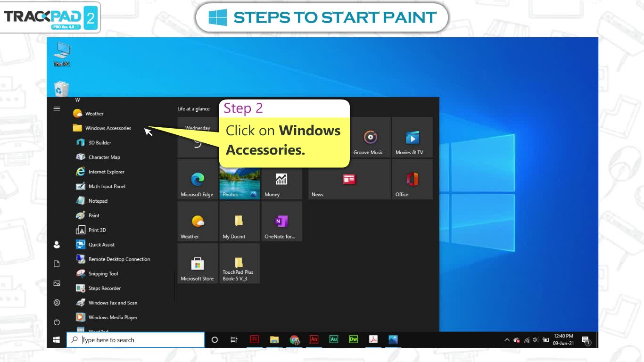
Task: Open Task View on the taskbar
Action: 234,340
